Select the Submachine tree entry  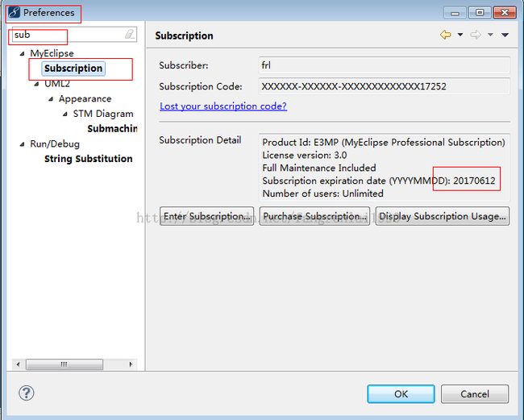coord(112,129)
